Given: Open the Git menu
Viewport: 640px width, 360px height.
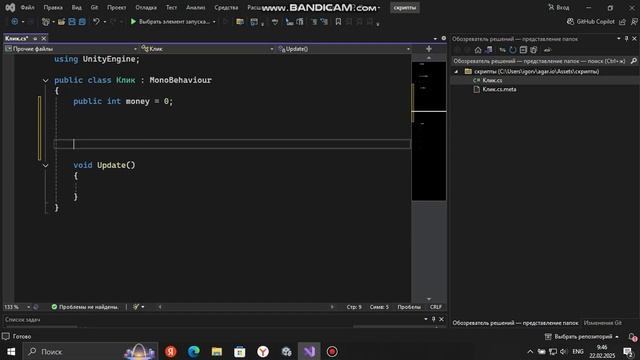Looking at the screenshot, I should 94,8.
